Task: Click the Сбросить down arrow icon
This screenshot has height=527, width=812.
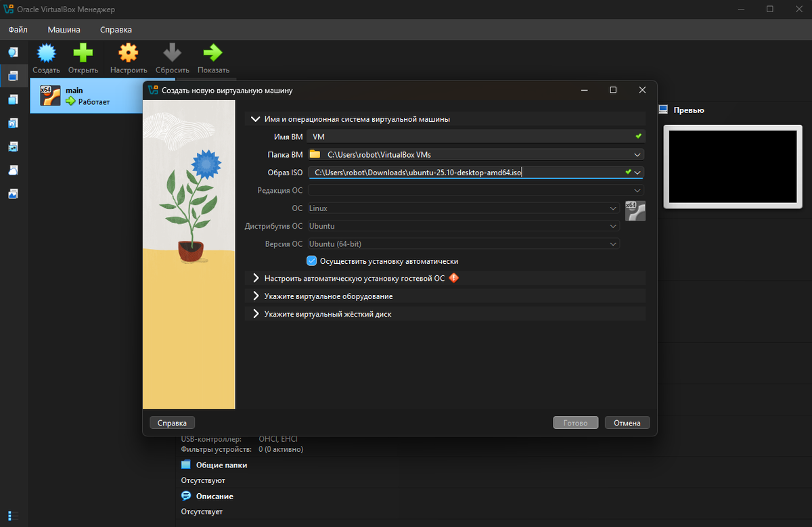Action: point(172,53)
